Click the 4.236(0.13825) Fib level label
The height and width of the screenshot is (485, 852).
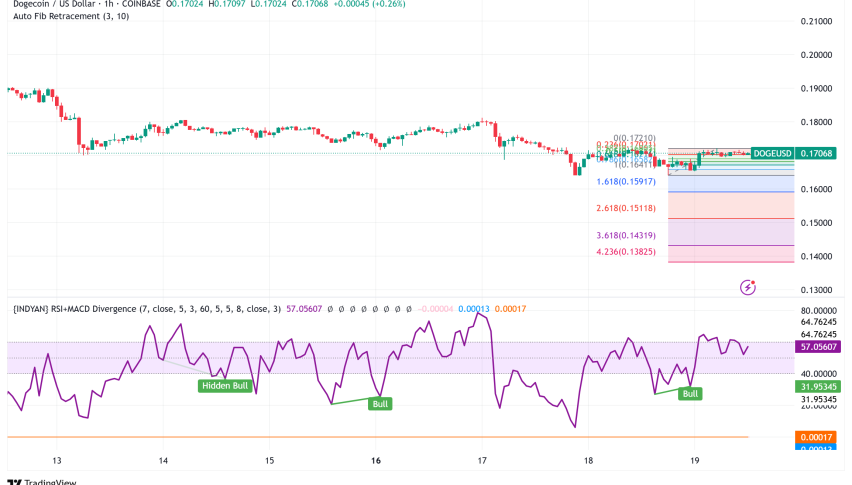[626, 251]
